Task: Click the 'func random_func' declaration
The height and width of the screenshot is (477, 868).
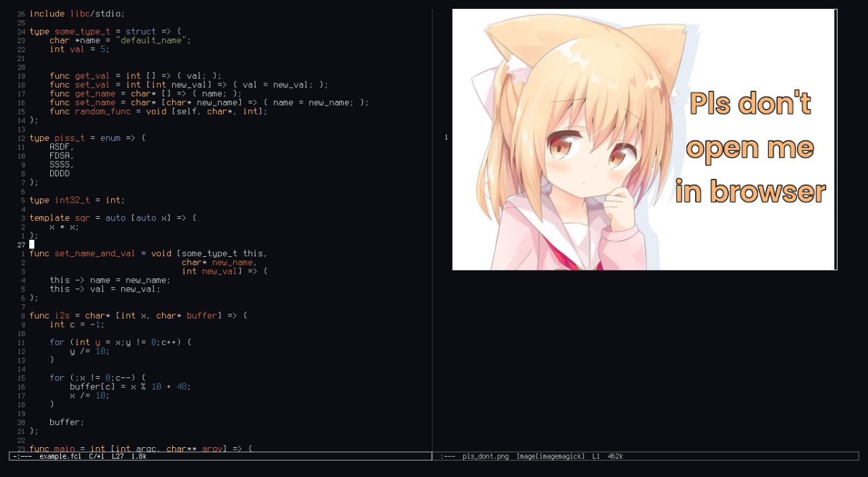Action: click(x=158, y=111)
